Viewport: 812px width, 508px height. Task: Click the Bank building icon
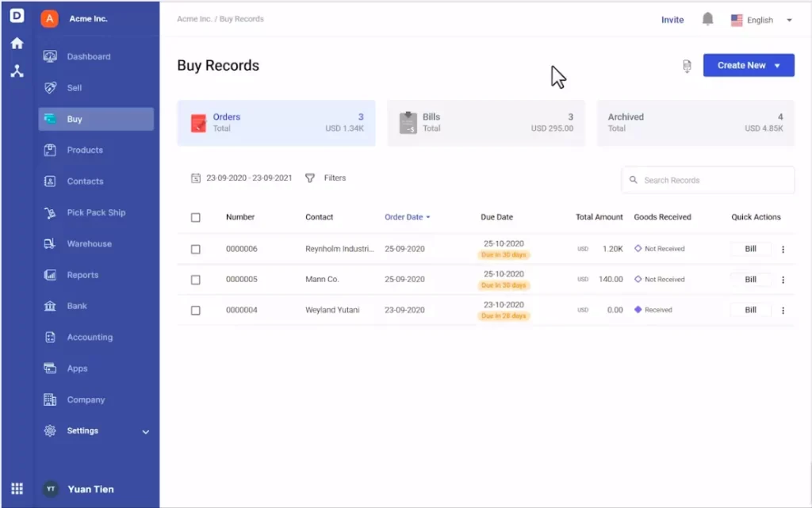[50, 306]
